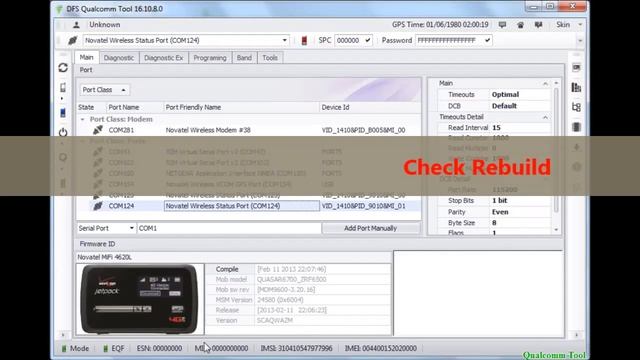Click the Mode indicator in status bar
The image size is (640, 360).
75,349
